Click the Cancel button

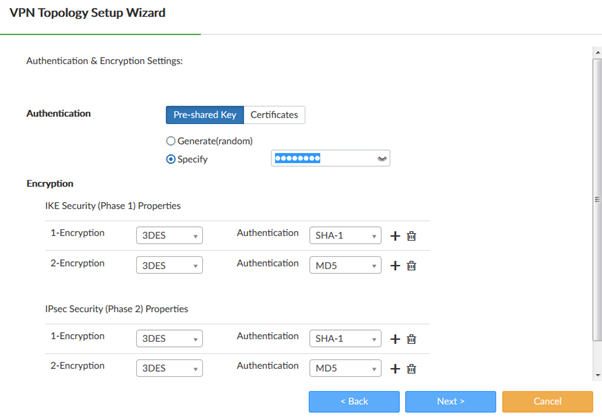point(547,401)
